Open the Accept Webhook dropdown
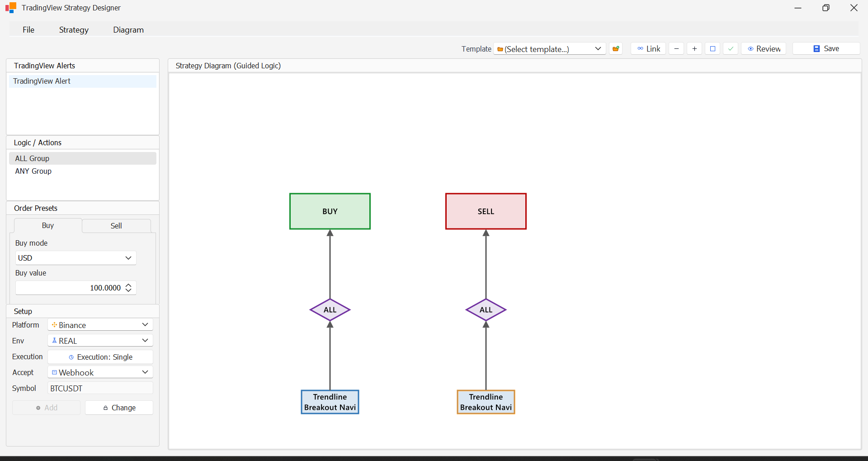The image size is (868, 461). tap(100, 372)
